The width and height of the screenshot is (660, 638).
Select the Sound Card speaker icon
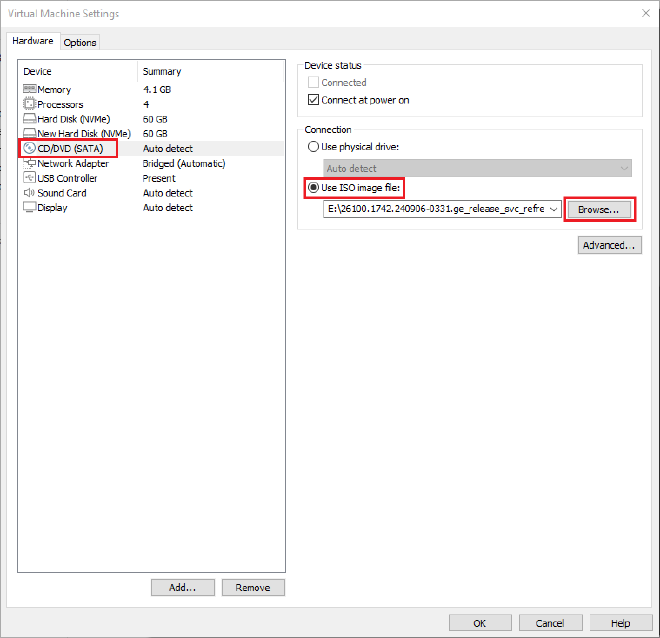[29, 193]
